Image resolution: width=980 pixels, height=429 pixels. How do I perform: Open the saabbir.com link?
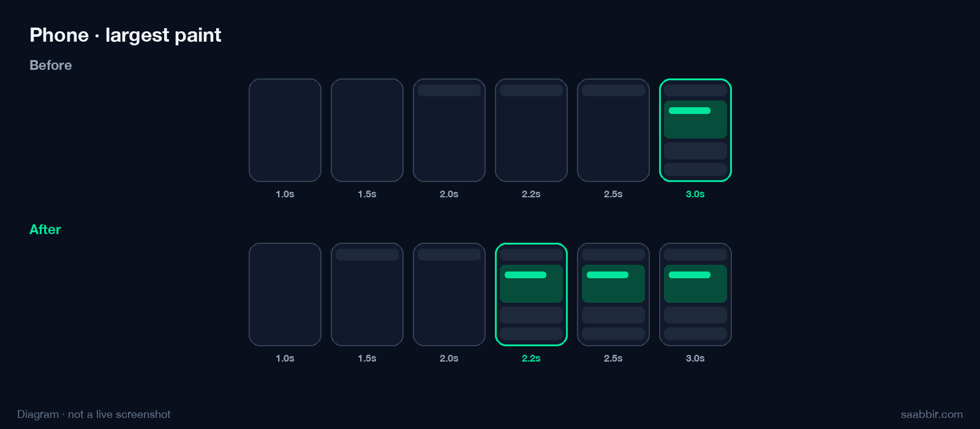[x=932, y=414]
